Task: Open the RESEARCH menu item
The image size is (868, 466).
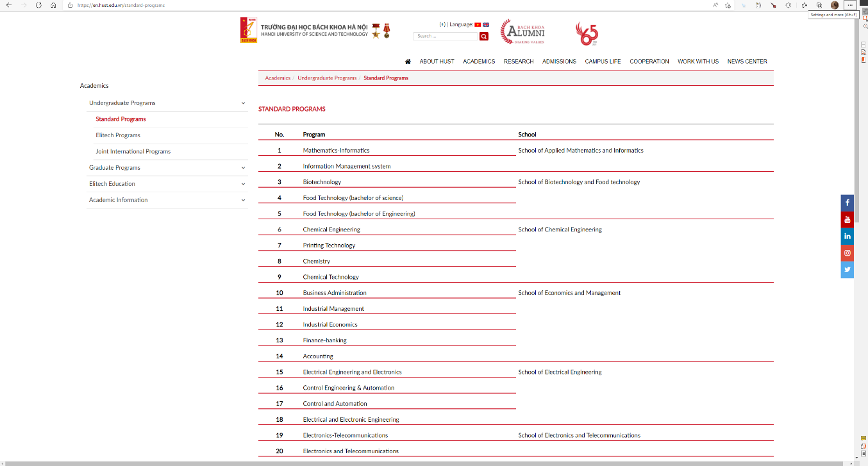Action: [x=518, y=61]
